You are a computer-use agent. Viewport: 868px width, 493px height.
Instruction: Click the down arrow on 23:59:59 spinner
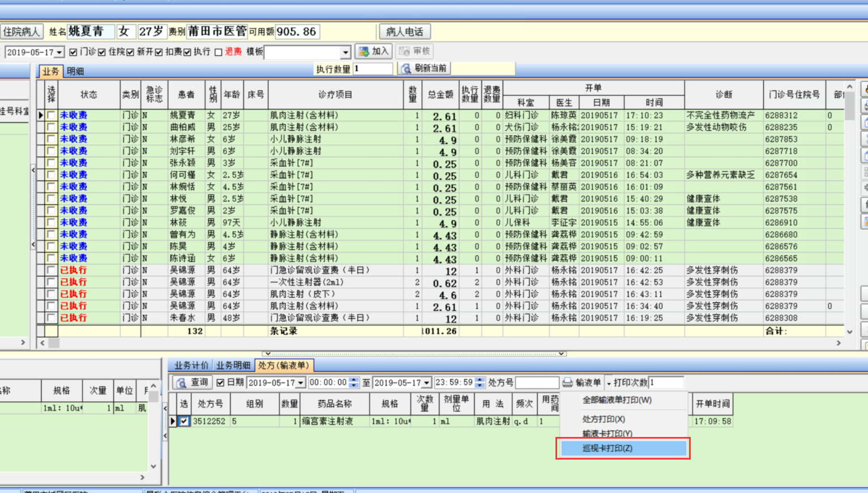[x=480, y=385]
